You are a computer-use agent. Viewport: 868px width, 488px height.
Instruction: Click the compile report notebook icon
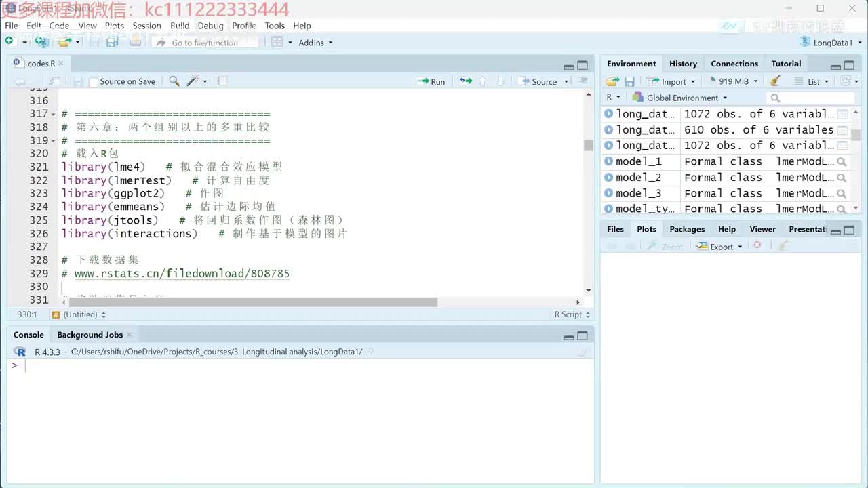[x=222, y=81]
